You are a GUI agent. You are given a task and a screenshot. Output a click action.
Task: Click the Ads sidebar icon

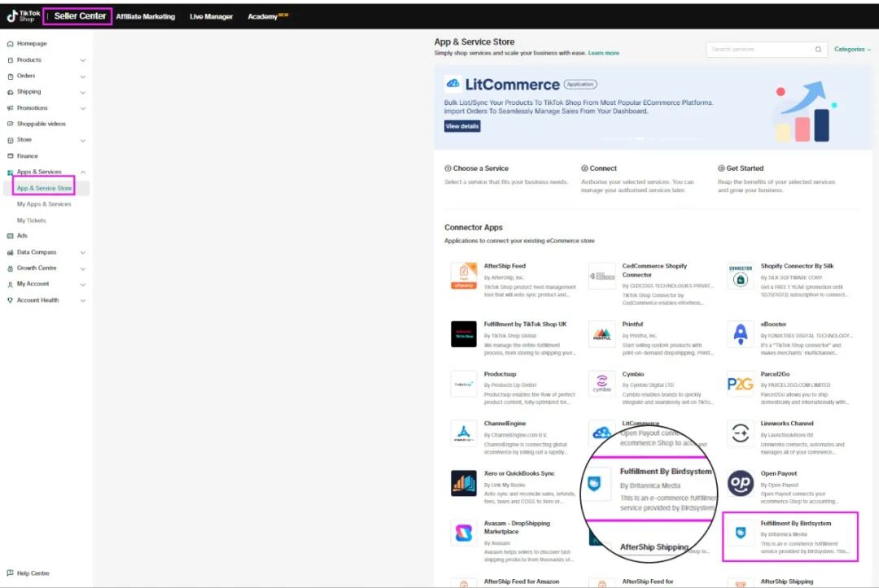pos(10,236)
